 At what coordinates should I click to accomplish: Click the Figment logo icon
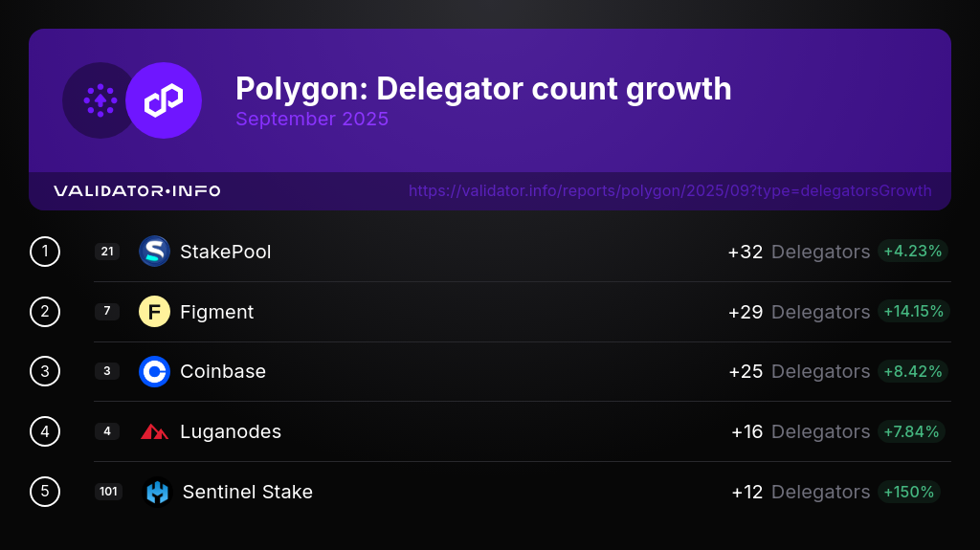pyautogui.click(x=154, y=312)
